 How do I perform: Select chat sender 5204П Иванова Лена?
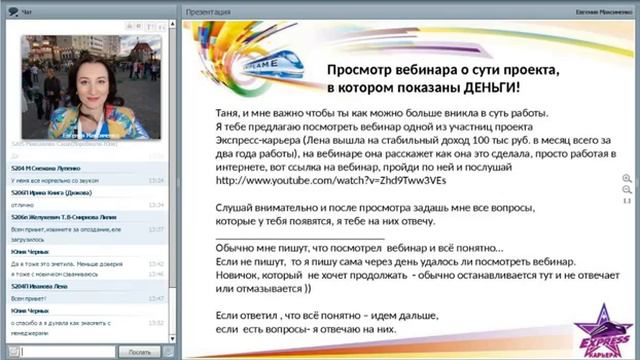point(39,287)
